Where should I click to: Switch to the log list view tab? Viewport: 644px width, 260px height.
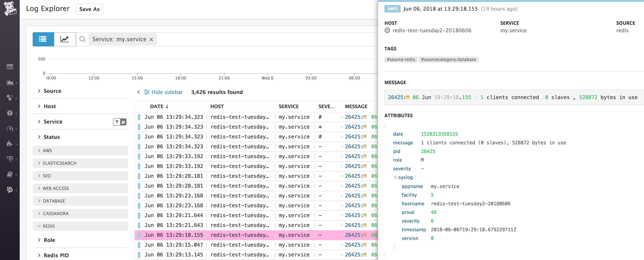[x=43, y=39]
